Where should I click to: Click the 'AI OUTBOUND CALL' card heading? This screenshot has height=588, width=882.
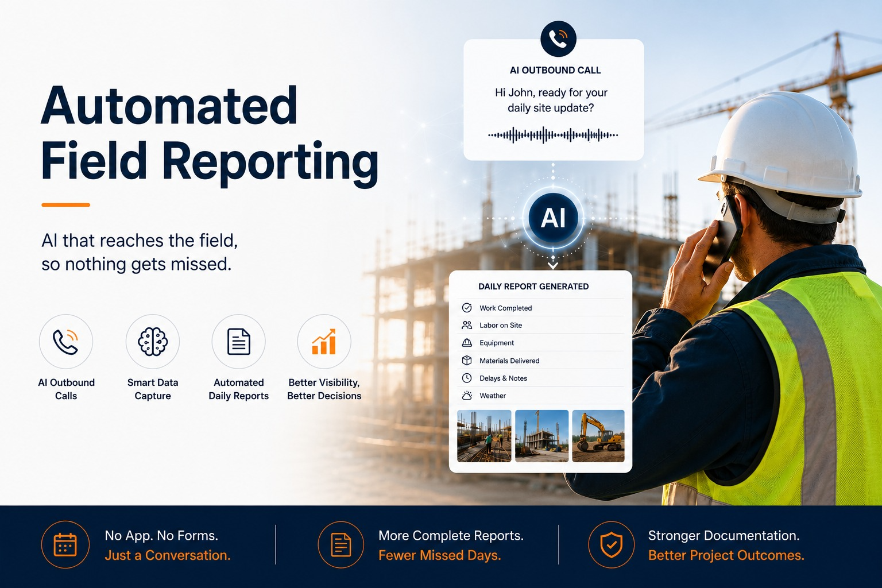555,70
